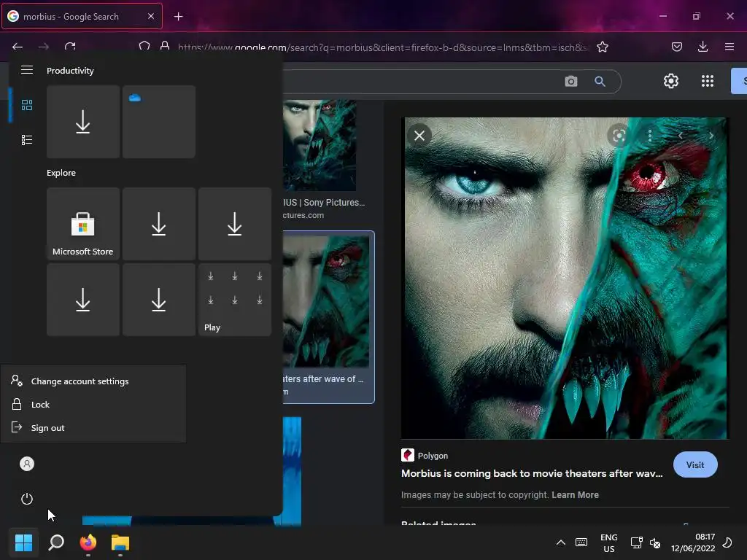The height and width of the screenshot is (560, 747).
Task: Search by image camera icon
Action: pos(570,82)
